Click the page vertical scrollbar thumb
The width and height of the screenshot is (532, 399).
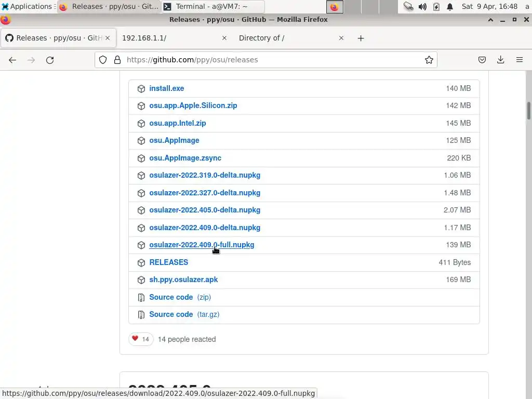click(x=528, y=111)
